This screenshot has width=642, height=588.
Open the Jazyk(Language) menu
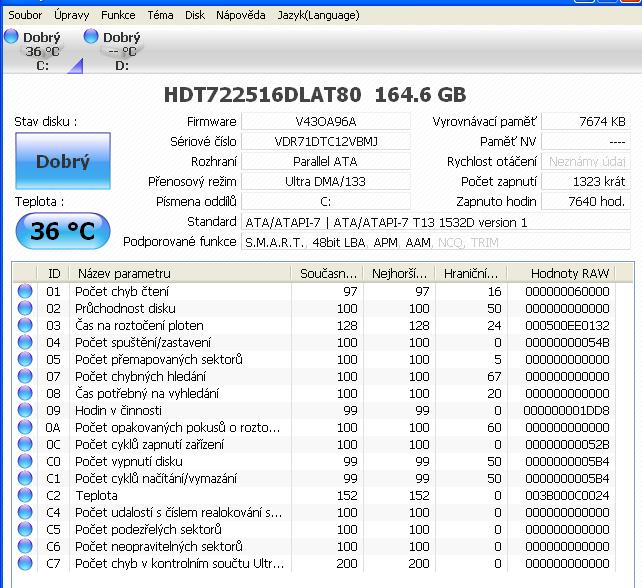coord(318,15)
